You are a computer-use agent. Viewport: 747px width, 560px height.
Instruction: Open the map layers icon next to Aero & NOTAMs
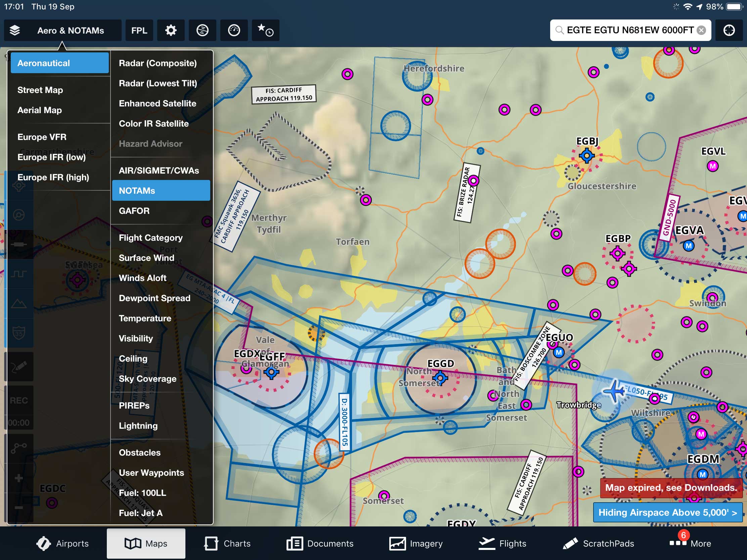(15, 30)
